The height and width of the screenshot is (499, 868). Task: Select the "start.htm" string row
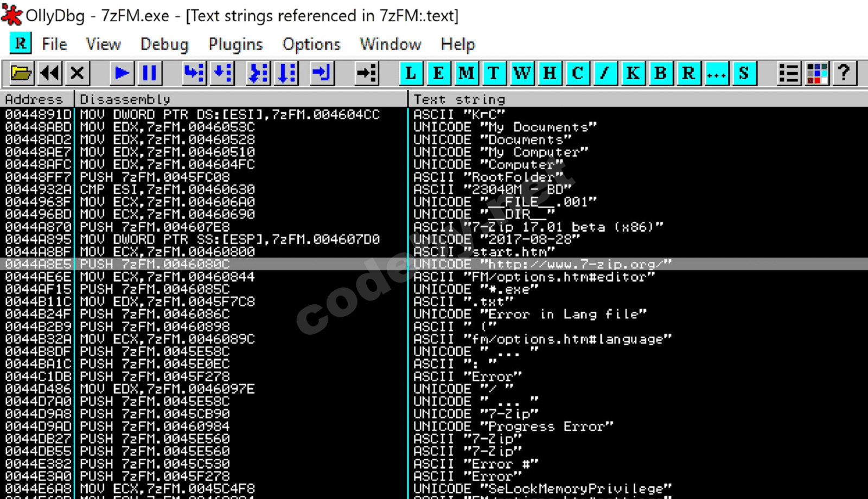point(434,252)
